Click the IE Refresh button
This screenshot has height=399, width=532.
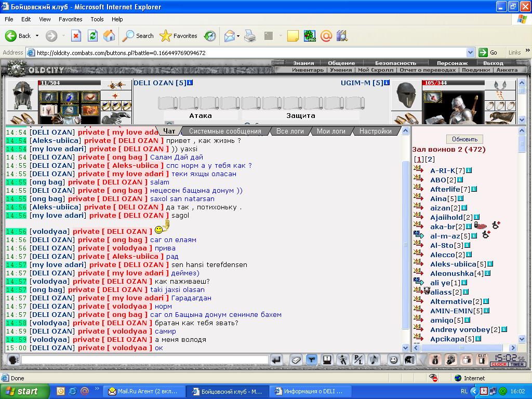coord(92,36)
